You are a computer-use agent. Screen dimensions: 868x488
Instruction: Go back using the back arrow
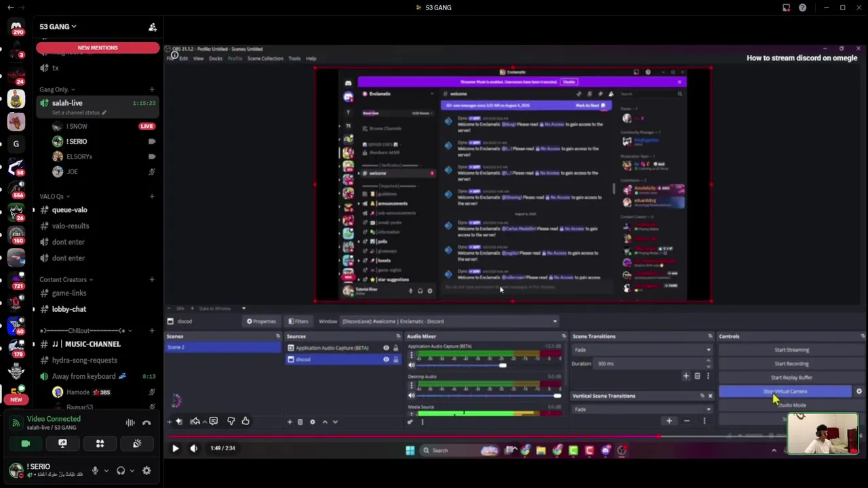(x=10, y=7)
